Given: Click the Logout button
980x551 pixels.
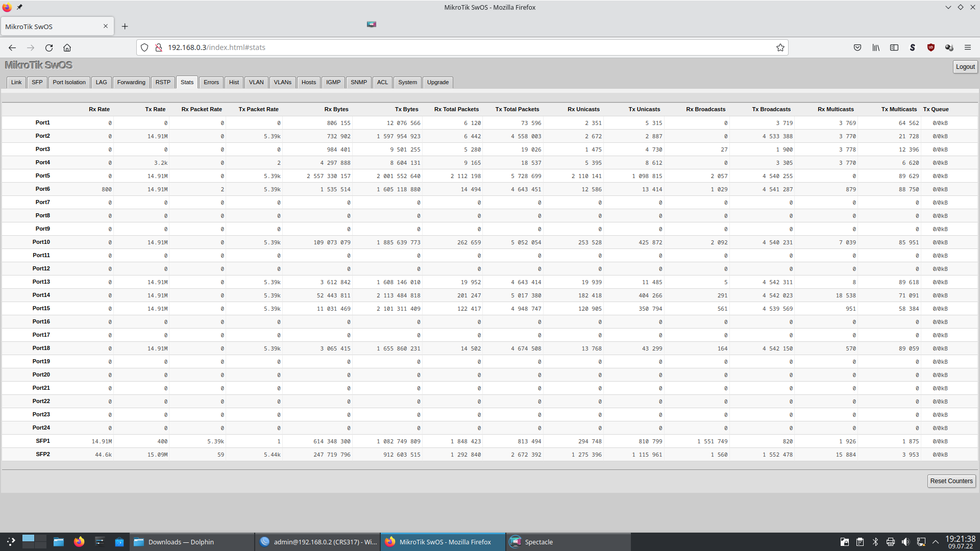Looking at the screenshot, I should 965,67.
